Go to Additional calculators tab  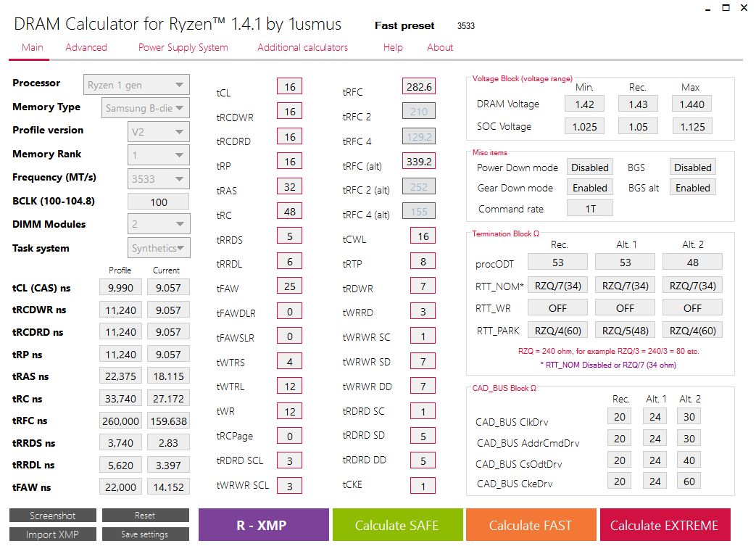pyautogui.click(x=303, y=47)
